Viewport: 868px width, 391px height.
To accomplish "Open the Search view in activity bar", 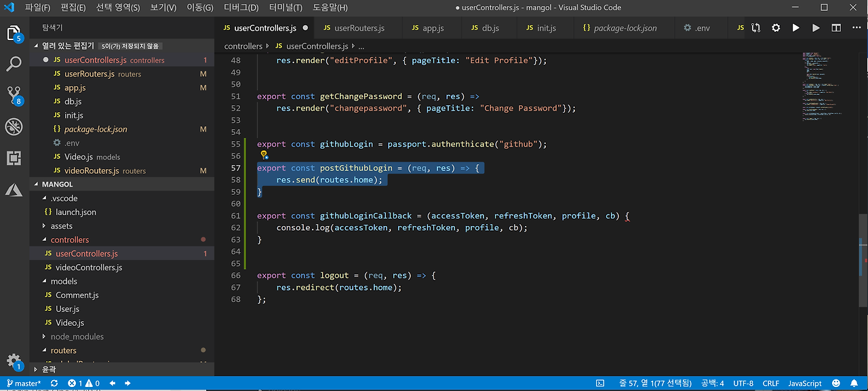I will tap(14, 64).
